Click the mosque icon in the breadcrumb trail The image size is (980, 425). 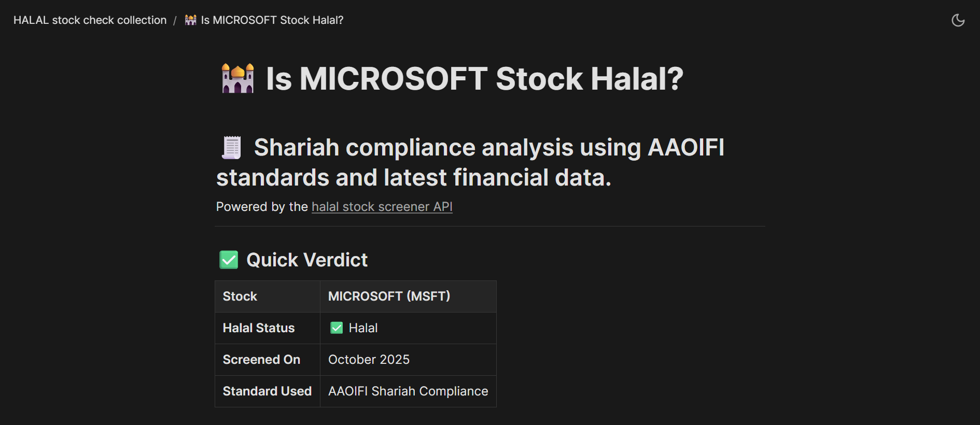(x=190, y=20)
